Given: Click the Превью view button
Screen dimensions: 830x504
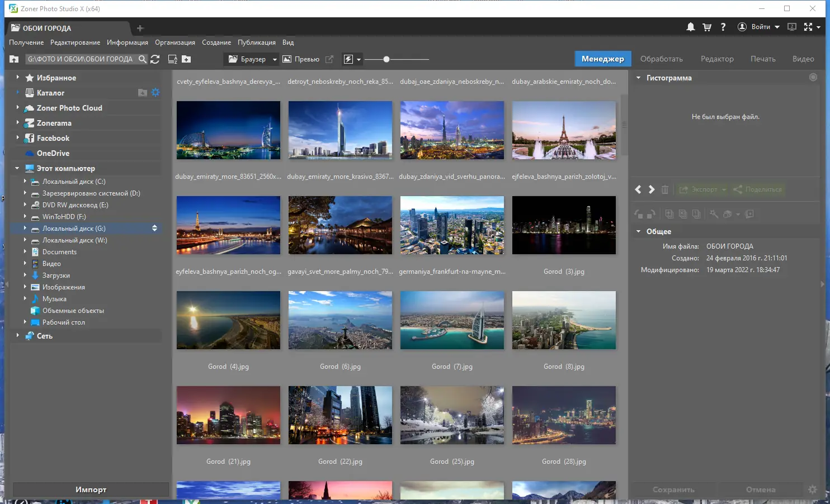Looking at the screenshot, I should [x=306, y=59].
